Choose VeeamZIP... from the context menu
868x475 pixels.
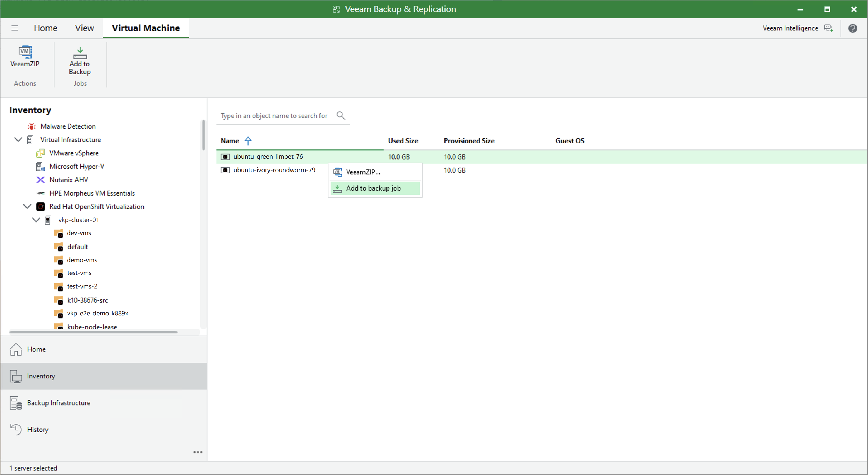[375, 172]
